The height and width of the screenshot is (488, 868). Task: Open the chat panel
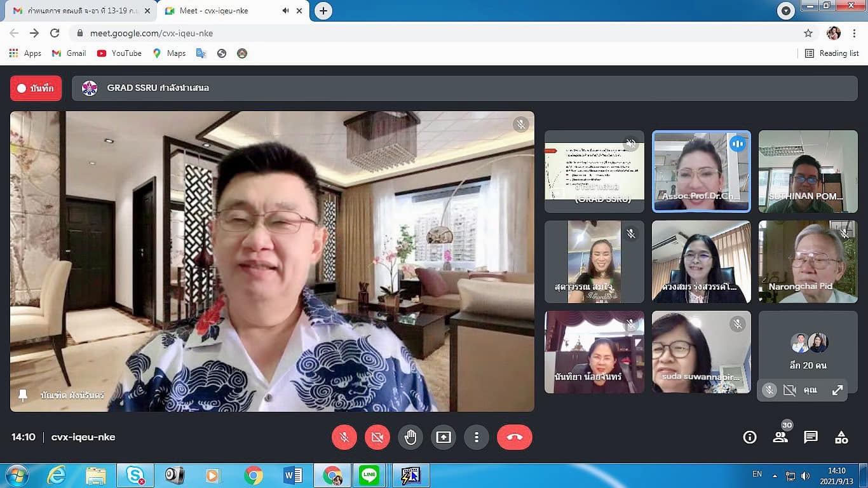tap(811, 437)
